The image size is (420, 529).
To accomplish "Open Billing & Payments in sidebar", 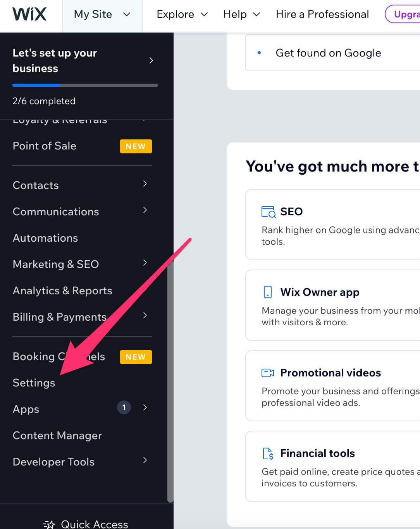I will click(x=60, y=317).
